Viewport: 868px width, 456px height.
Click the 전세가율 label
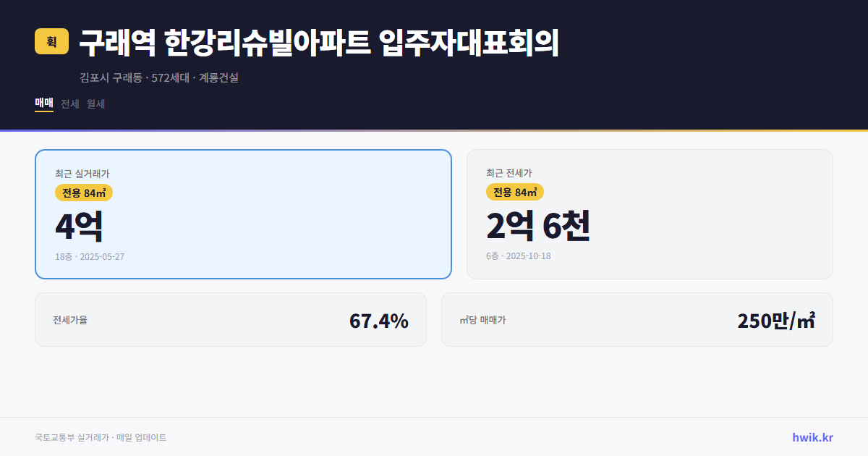pyautogui.click(x=70, y=319)
